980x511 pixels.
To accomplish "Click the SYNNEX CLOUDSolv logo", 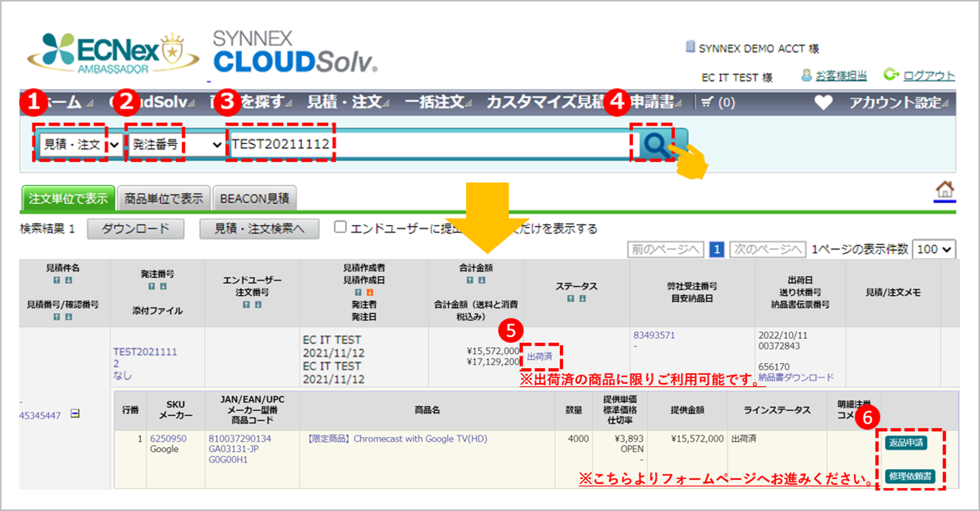I will (x=295, y=51).
